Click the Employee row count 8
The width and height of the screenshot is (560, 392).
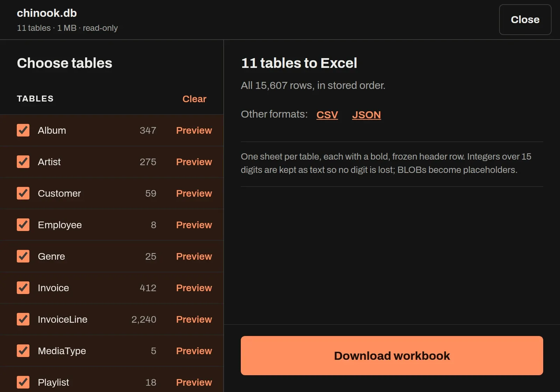pos(154,225)
